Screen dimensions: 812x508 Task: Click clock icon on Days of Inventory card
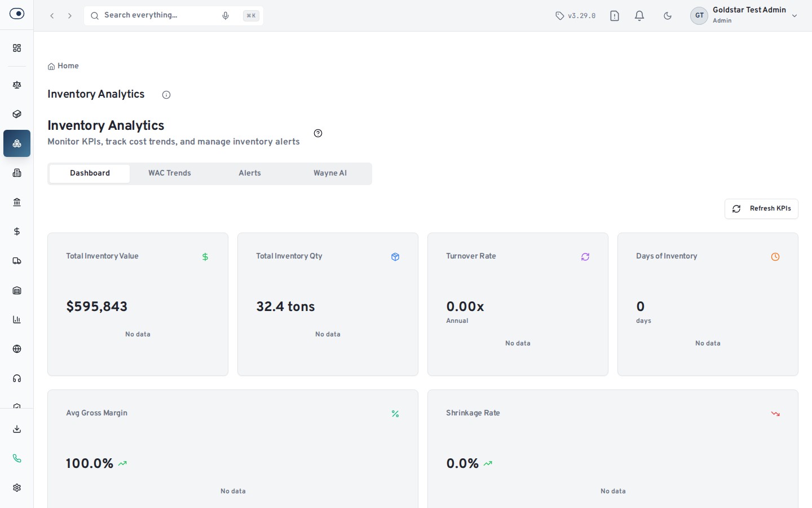[775, 257]
